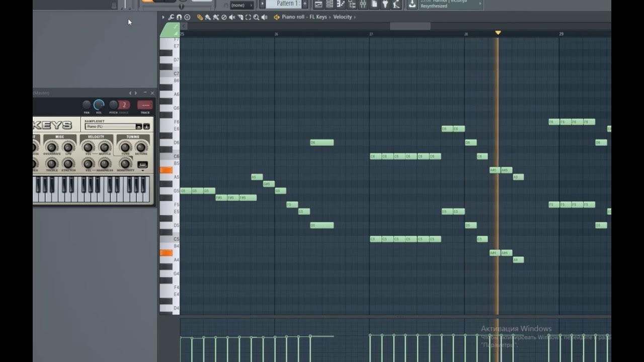The image size is (644, 362).
Task: Open the piano roll wrench tools menu
Action: [171, 17]
